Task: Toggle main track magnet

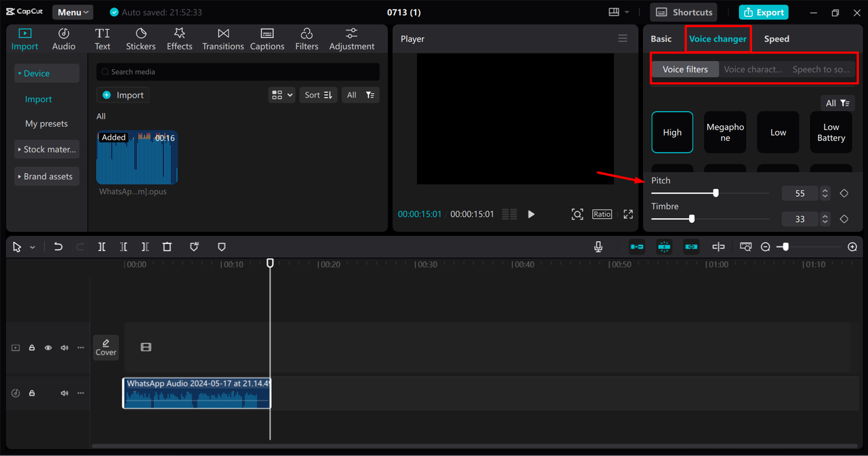Action: [x=637, y=247]
